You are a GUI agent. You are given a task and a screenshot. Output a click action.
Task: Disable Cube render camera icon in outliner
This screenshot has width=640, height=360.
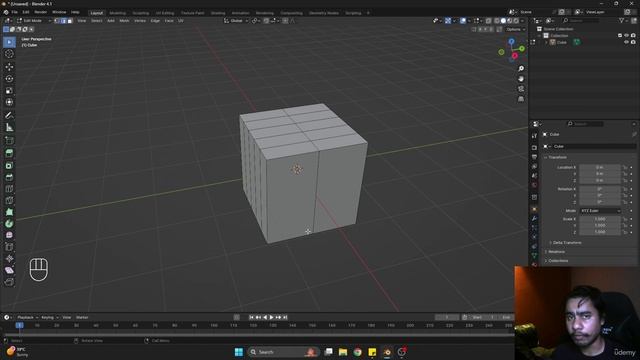[x=633, y=42]
